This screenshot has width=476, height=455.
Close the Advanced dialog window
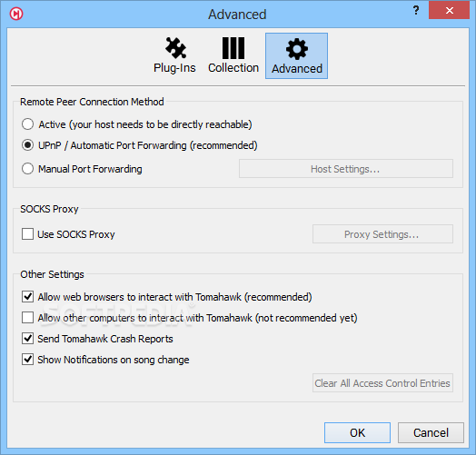pyautogui.click(x=449, y=10)
